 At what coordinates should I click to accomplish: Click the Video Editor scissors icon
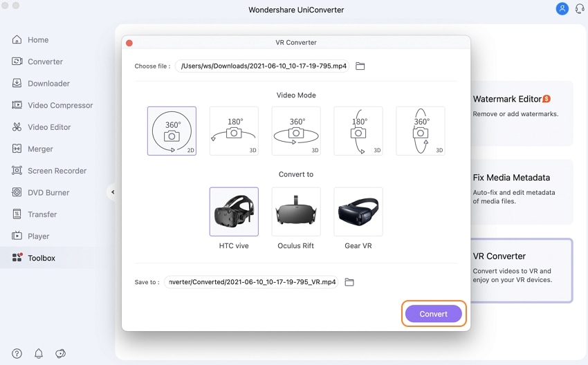point(17,127)
